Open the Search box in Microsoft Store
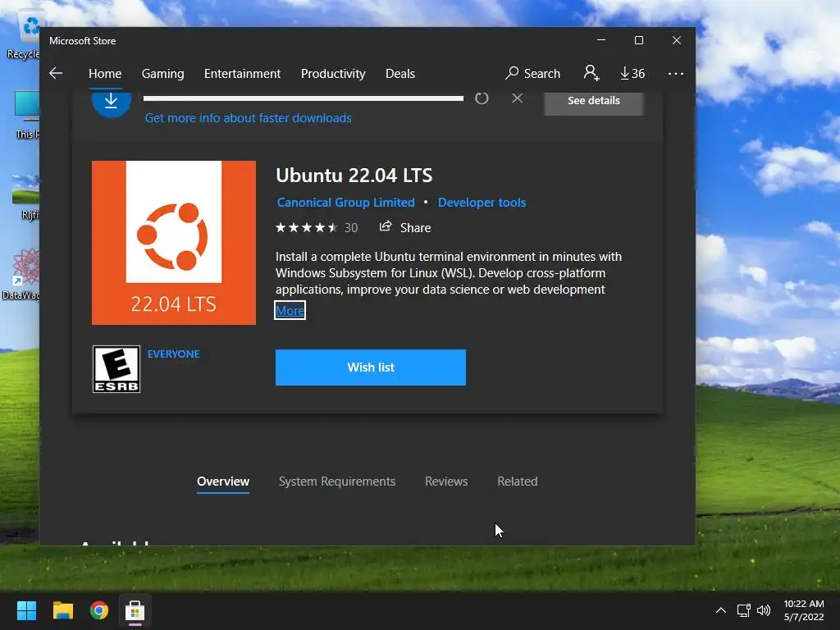The width and height of the screenshot is (840, 630). [x=533, y=73]
